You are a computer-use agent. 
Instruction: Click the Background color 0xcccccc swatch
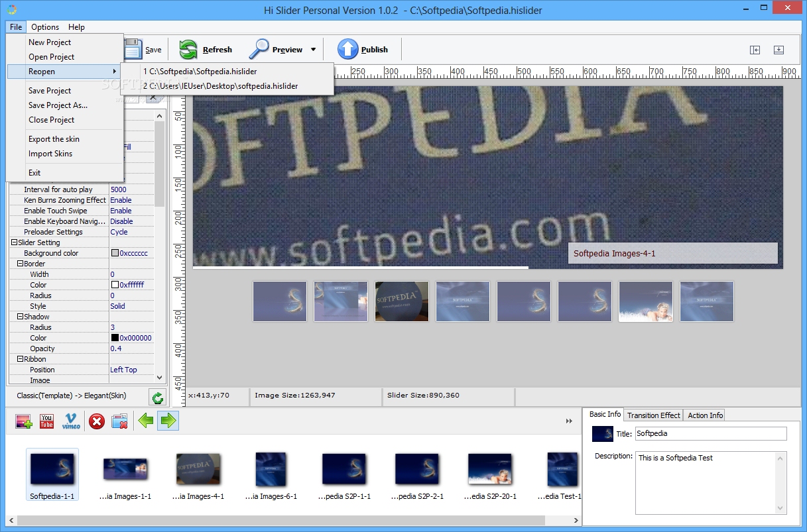pos(115,253)
